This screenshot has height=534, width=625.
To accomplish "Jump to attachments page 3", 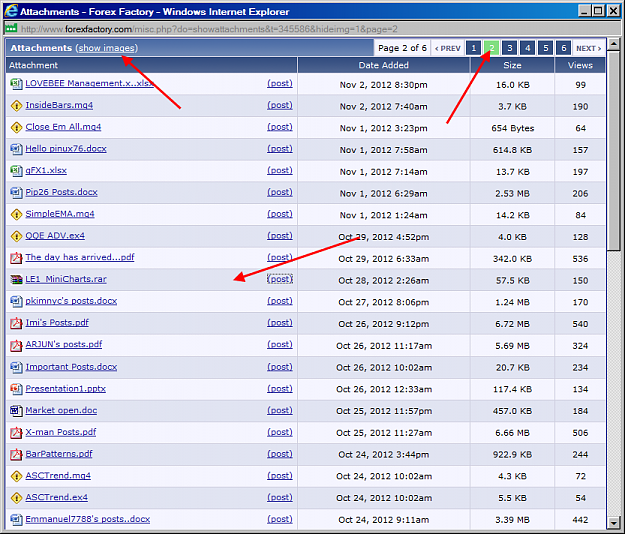I will (x=509, y=48).
